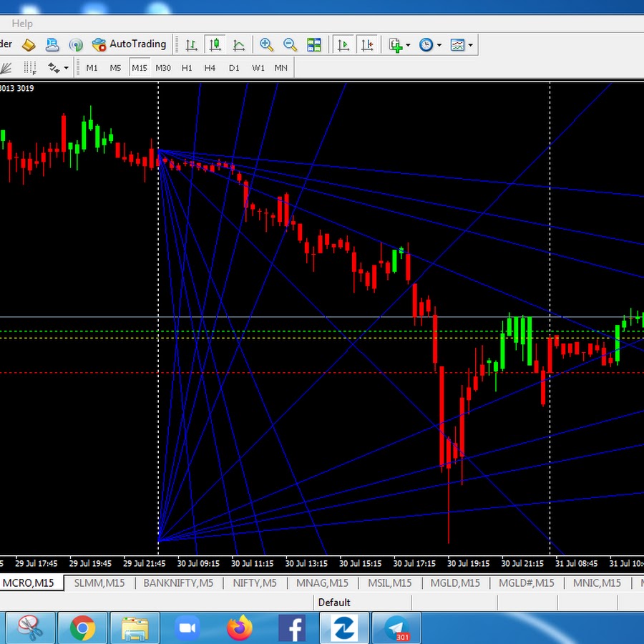
Task: Open Snipping Tool from the taskbar
Action: (x=30, y=628)
